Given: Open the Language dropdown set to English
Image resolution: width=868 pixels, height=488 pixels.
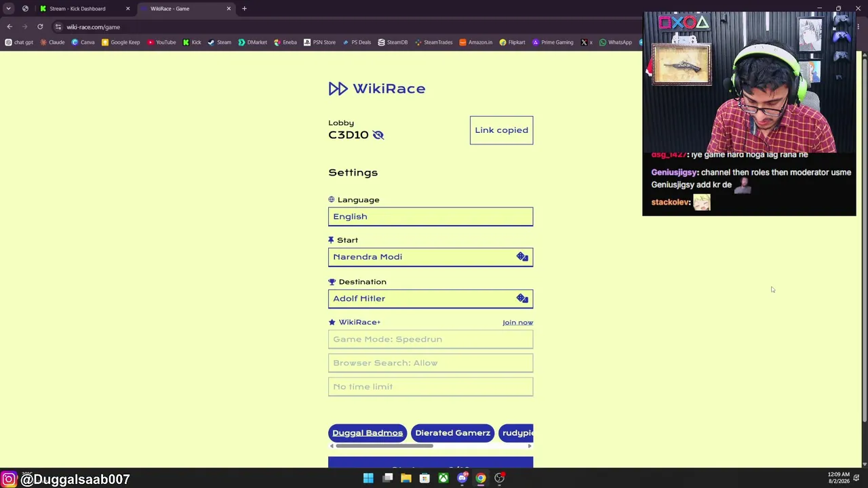Looking at the screenshot, I should pos(431,217).
